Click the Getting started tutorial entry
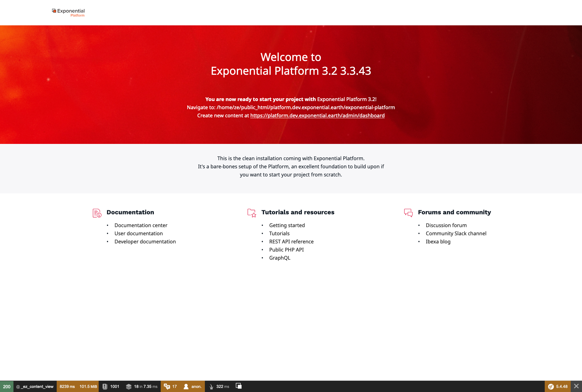 pyautogui.click(x=287, y=225)
